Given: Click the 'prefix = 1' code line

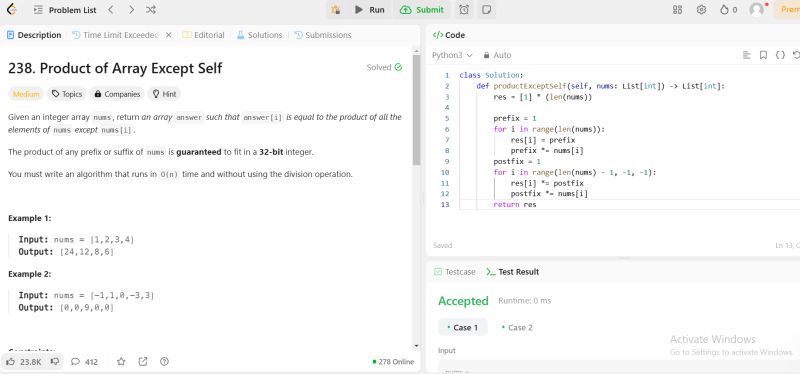Looking at the screenshot, I should 515,118.
